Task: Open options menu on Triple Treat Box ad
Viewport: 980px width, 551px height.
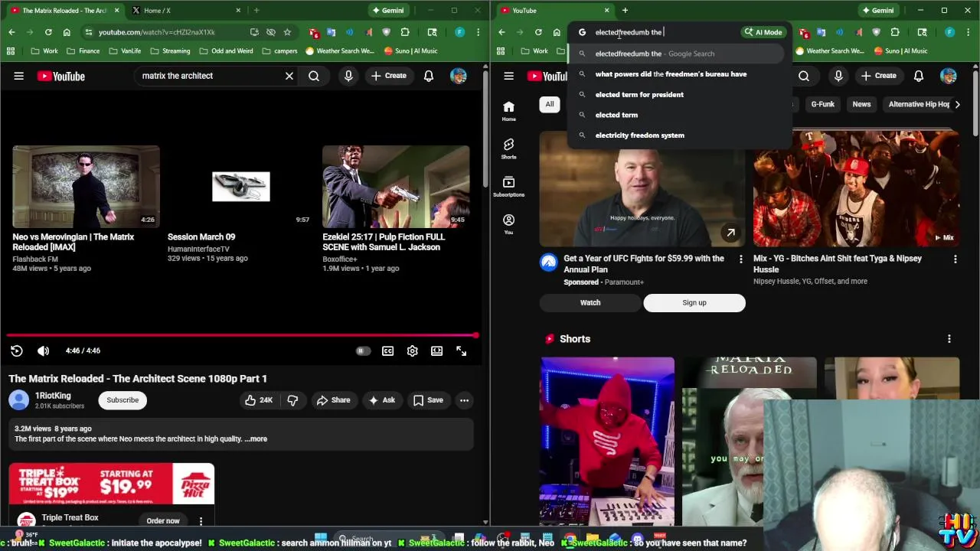Action: 201,521
